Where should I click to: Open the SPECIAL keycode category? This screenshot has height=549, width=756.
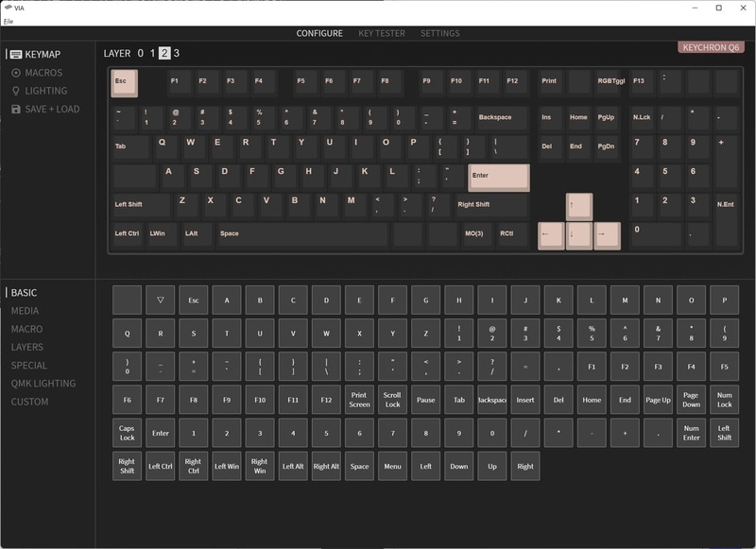29,366
